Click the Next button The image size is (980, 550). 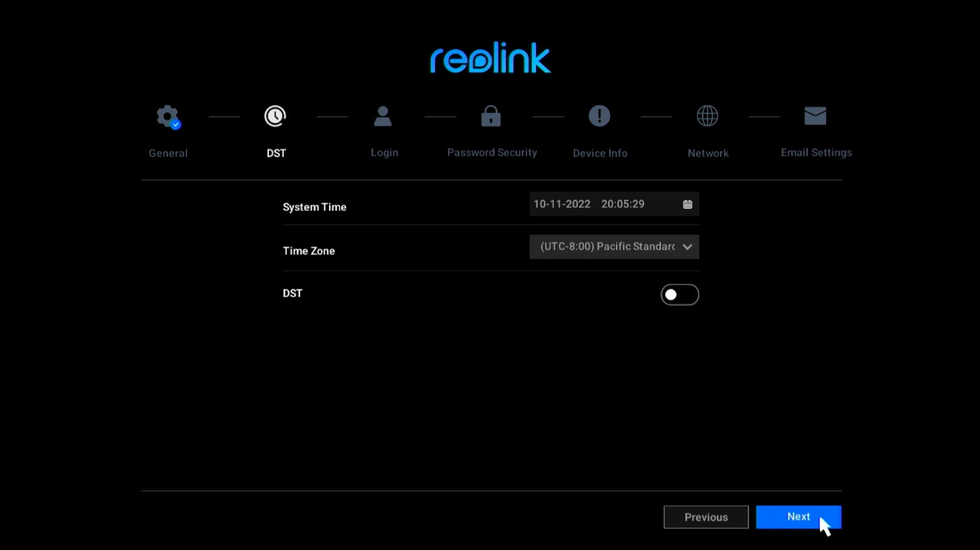(799, 517)
